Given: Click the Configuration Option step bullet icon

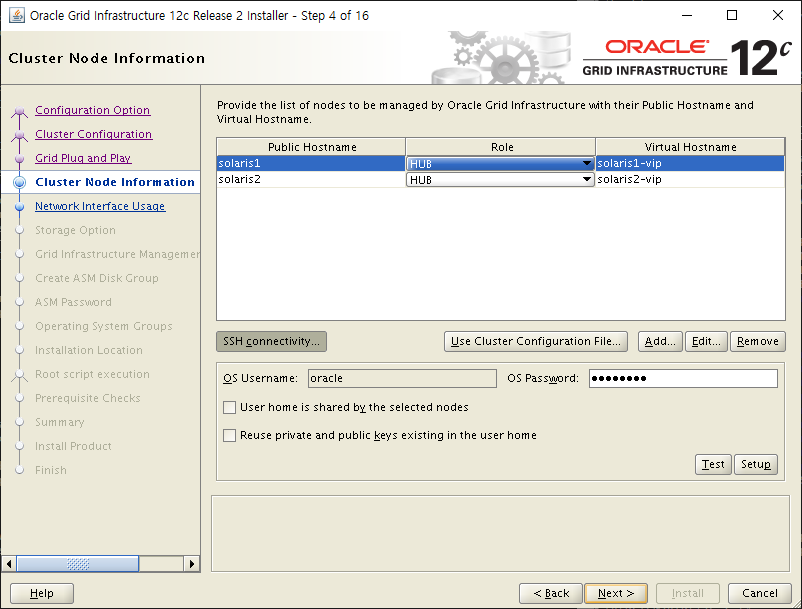Looking at the screenshot, I should tap(19, 111).
